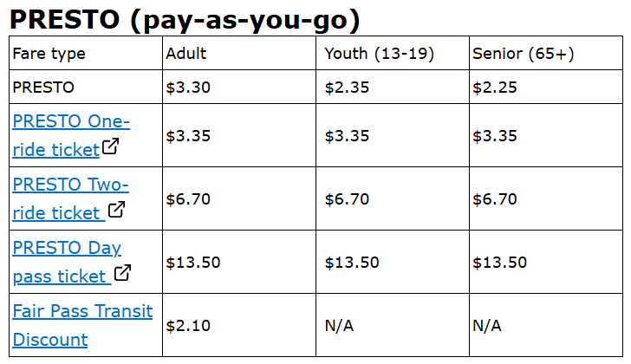The image size is (631, 364).
Task: Open the PRESTO One-ride ticket link
Action: pos(71,120)
